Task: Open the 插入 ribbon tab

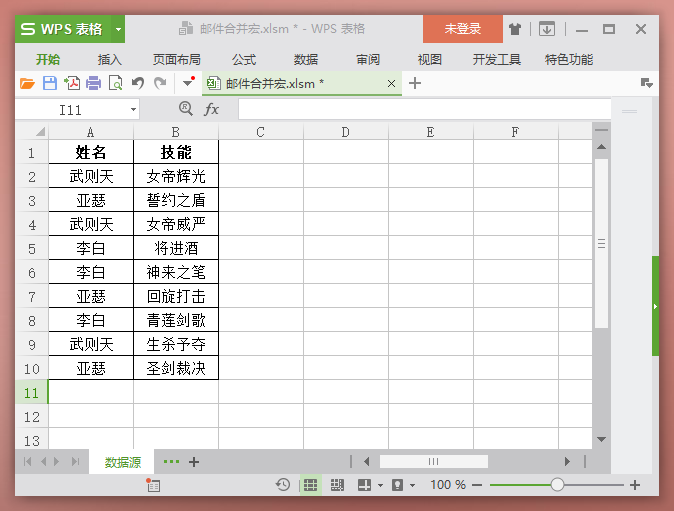Action: [x=110, y=60]
